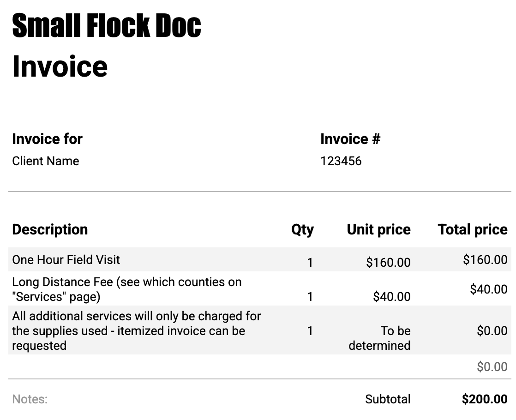This screenshot has height=420, width=516.
Task: Click the $40.00 total price cell
Action: tap(489, 289)
